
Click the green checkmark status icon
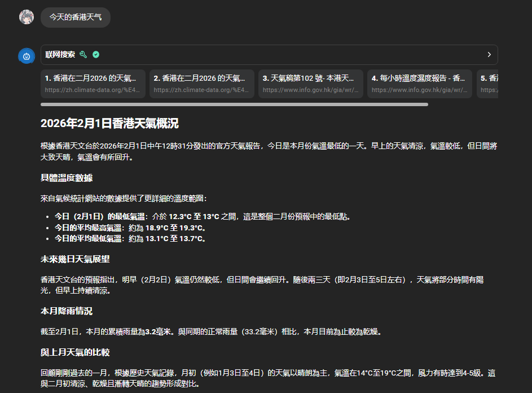tap(96, 54)
